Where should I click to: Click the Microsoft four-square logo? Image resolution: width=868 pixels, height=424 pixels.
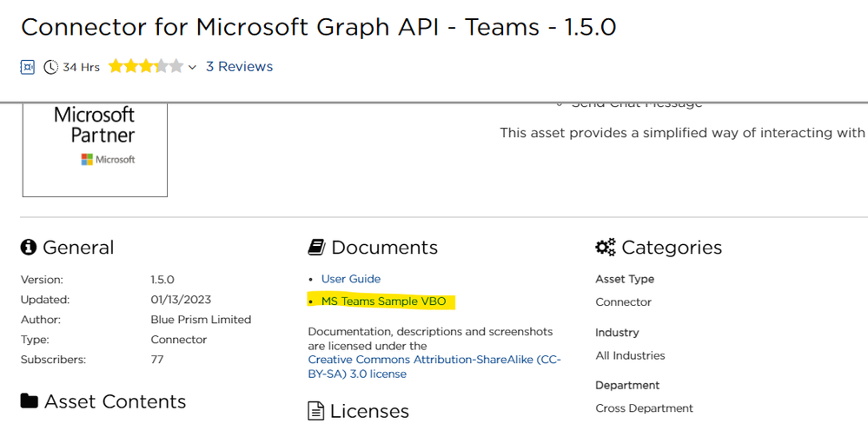87,160
